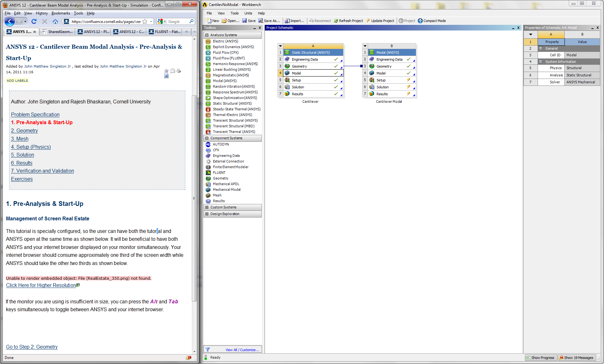The width and height of the screenshot is (604, 364).
Task: Click the browser URL address field
Action: (x=106, y=21)
